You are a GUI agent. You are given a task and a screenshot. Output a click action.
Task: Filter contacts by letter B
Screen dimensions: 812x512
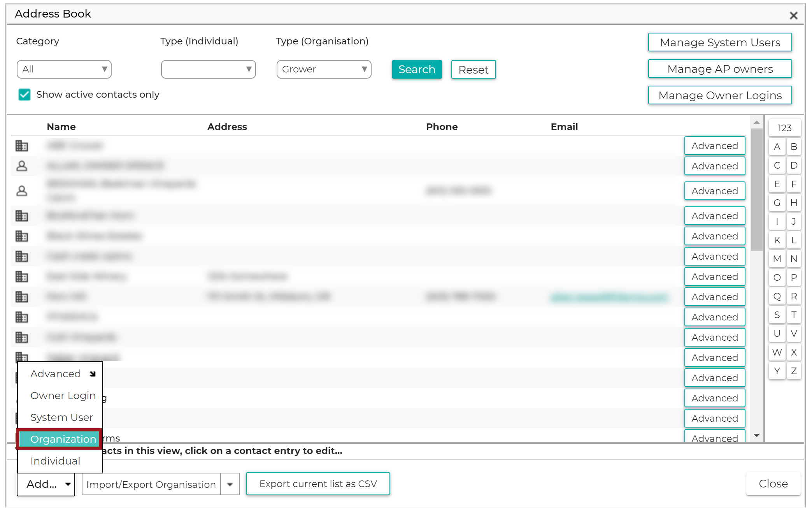click(x=794, y=147)
